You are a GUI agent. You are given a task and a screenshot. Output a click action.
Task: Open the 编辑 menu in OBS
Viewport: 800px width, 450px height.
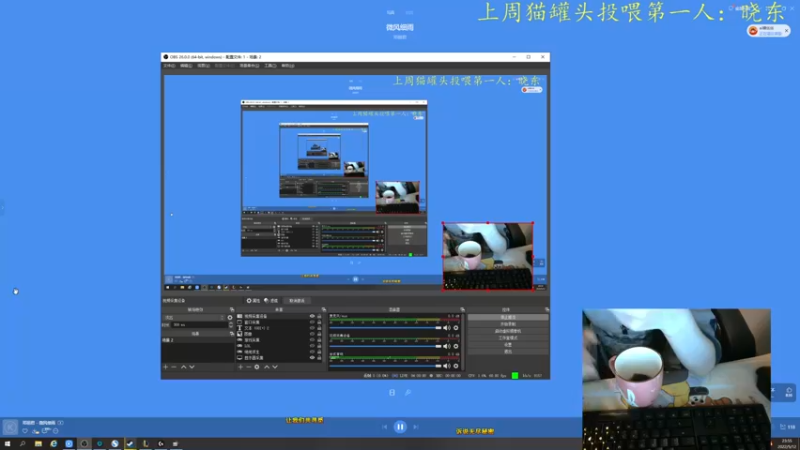pyautogui.click(x=186, y=66)
